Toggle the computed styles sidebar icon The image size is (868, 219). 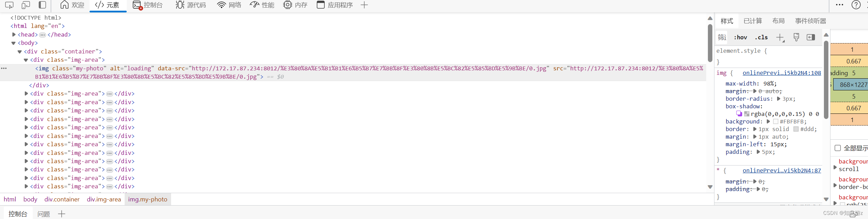point(811,37)
